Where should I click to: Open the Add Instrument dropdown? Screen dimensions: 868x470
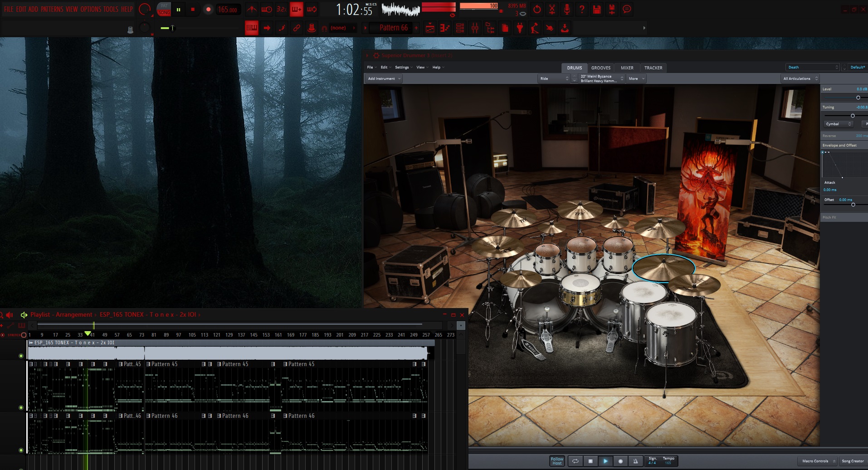coord(384,78)
